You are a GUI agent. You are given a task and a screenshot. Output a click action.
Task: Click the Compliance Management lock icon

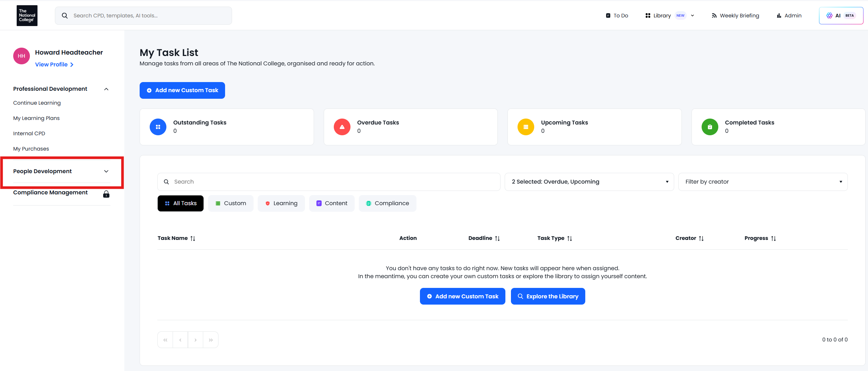(106, 194)
